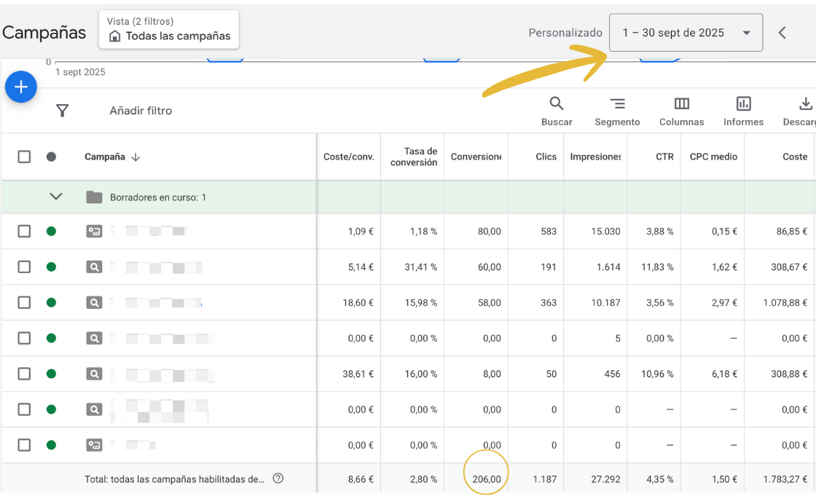Sort by the Conversiones column header
Viewport: 816px width, 504px height.
pos(476,157)
